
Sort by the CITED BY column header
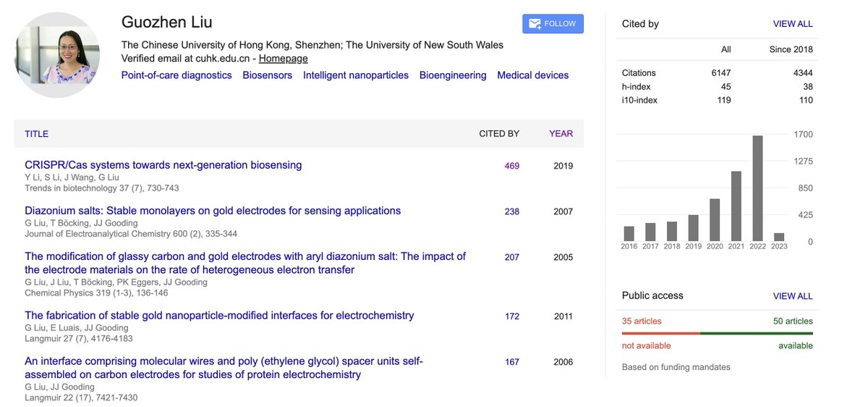click(499, 134)
